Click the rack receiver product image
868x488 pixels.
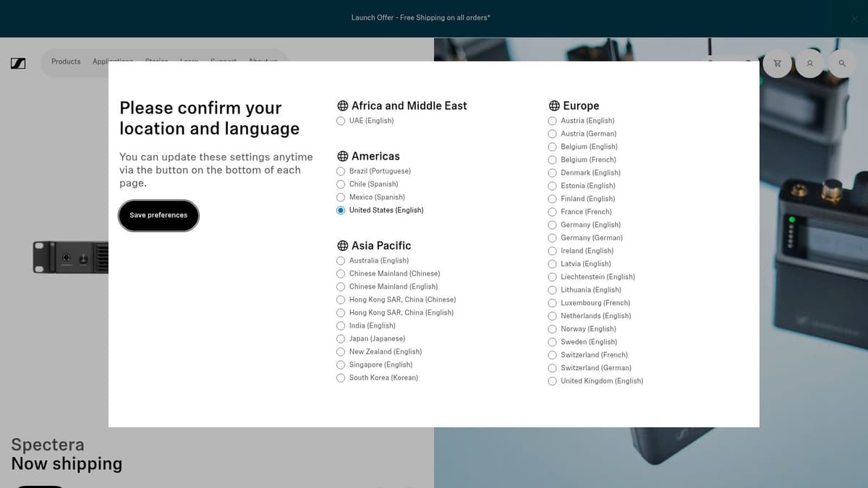coord(70,257)
